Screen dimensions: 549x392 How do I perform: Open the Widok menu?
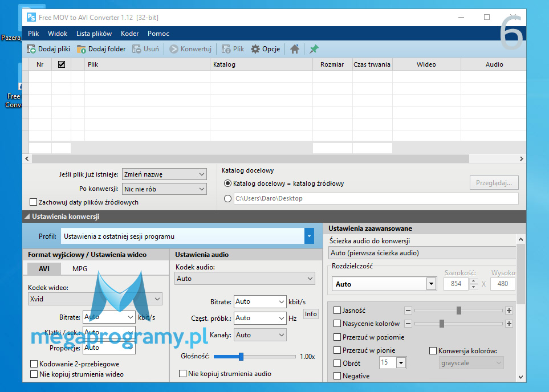coord(58,34)
